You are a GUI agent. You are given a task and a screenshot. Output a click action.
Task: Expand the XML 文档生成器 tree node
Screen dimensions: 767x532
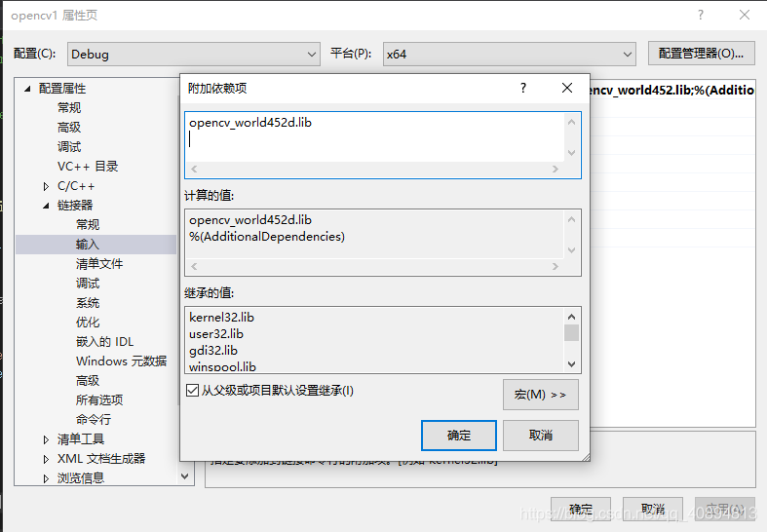tap(46, 459)
